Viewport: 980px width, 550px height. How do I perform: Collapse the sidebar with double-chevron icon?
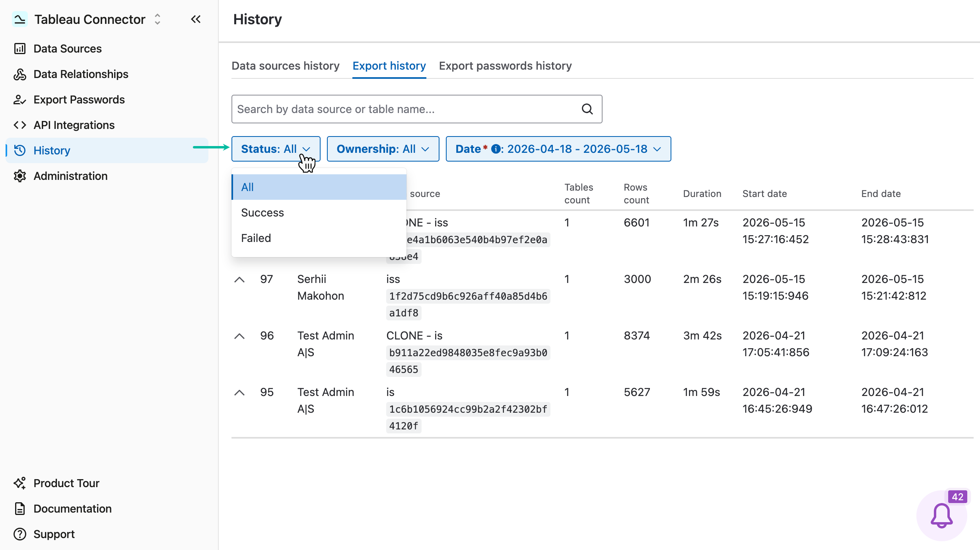point(196,19)
